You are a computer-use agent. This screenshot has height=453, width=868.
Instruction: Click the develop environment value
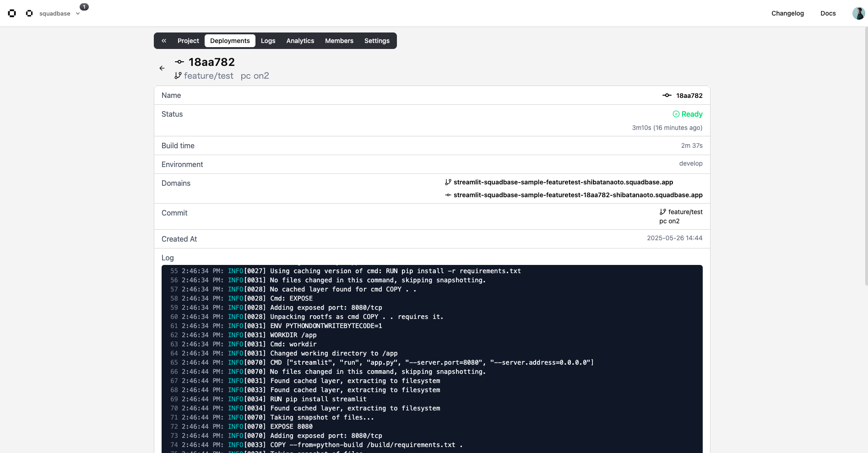pyautogui.click(x=691, y=163)
